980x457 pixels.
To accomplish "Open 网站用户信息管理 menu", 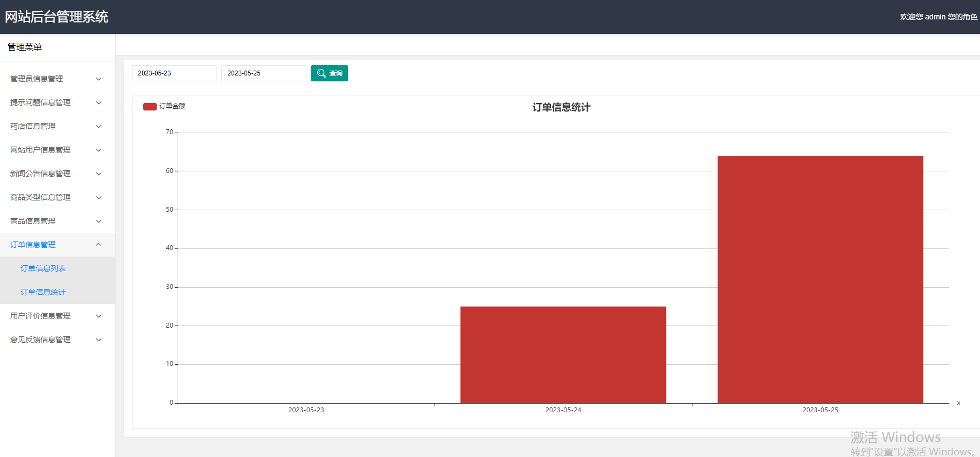I will [58, 150].
